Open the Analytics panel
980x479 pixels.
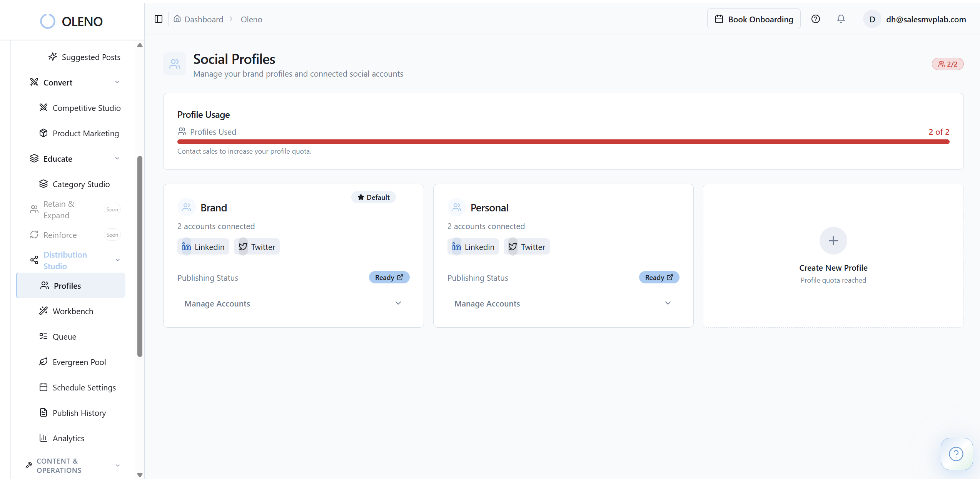point(68,438)
